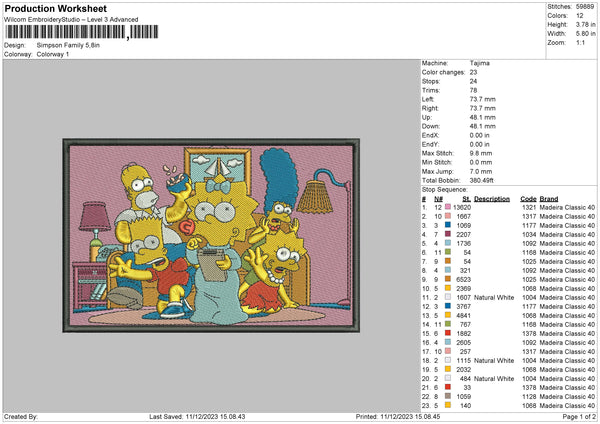Click the Colors value "12" in header
Screen dimensions: 600x424
coord(580,16)
